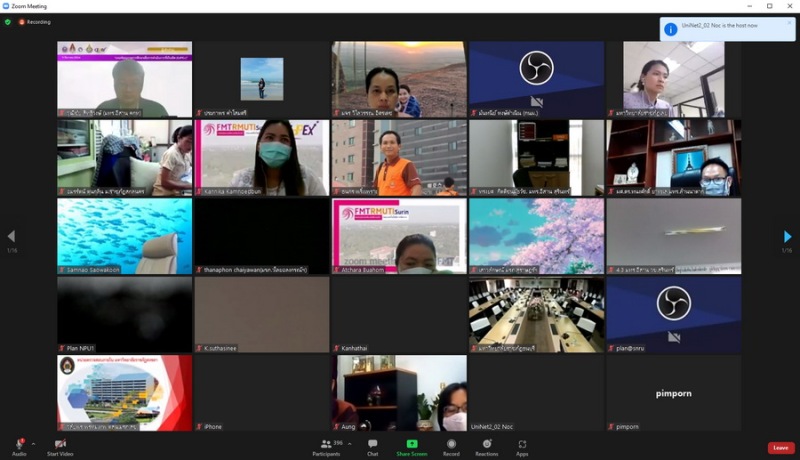
Task: Go to previous gallery page using left arrow
Action: point(11,236)
